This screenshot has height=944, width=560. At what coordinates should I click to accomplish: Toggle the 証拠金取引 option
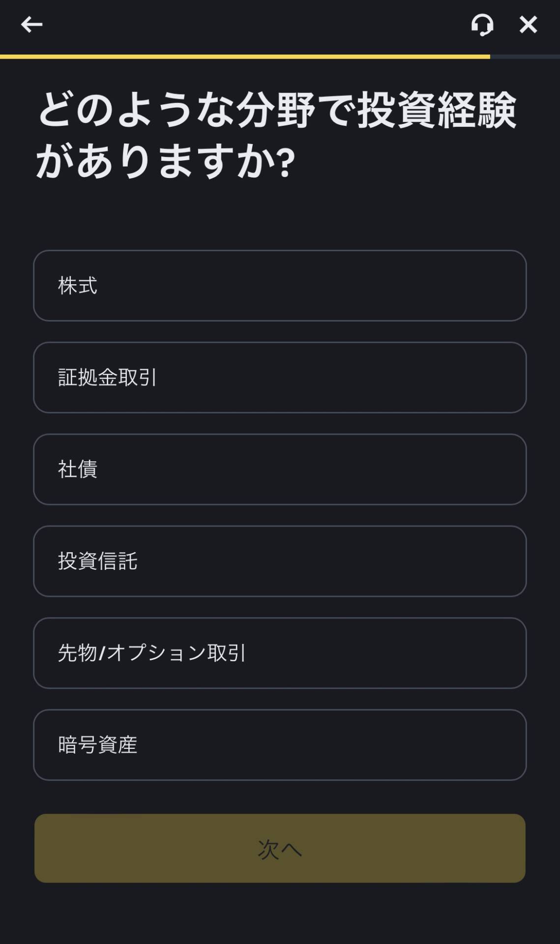[279, 378]
